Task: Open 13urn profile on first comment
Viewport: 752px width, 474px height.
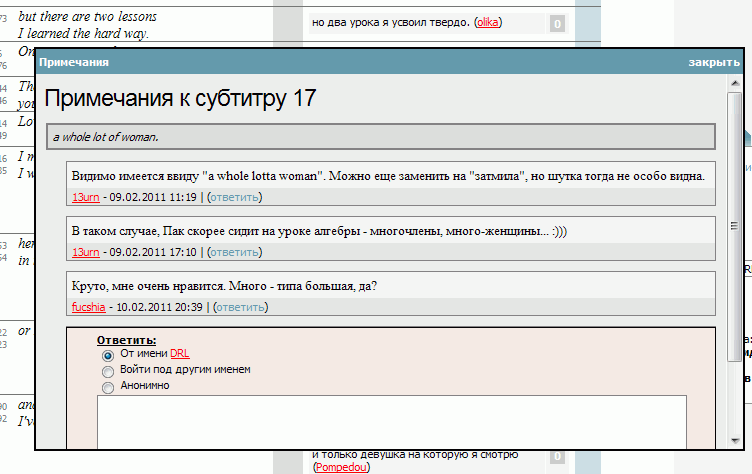Action: tap(85, 197)
